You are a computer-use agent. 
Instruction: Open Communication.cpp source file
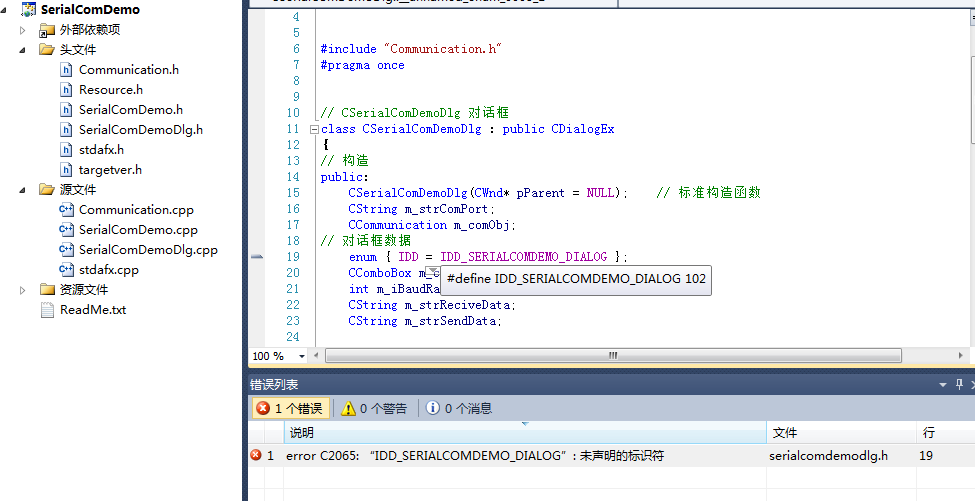click(136, 209)
